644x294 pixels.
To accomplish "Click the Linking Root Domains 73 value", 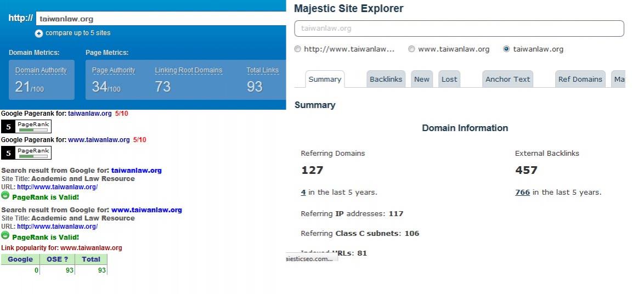I will [162, 87].
